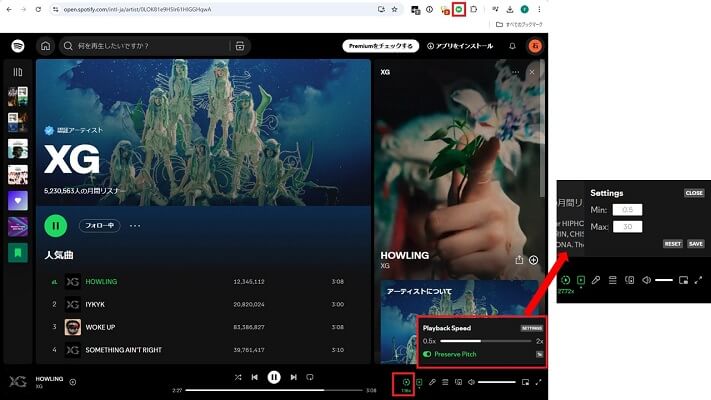711x400 pixels.
Task: Click SAVE in the Settings panel
Action: [696, 244]
